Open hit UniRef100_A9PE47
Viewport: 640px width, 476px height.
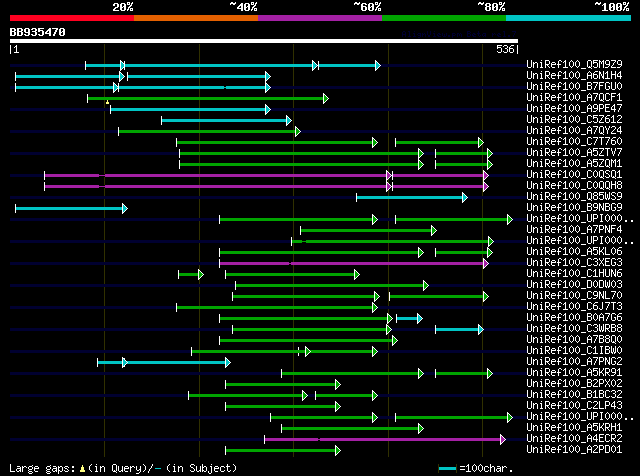[x=574, y=109]
